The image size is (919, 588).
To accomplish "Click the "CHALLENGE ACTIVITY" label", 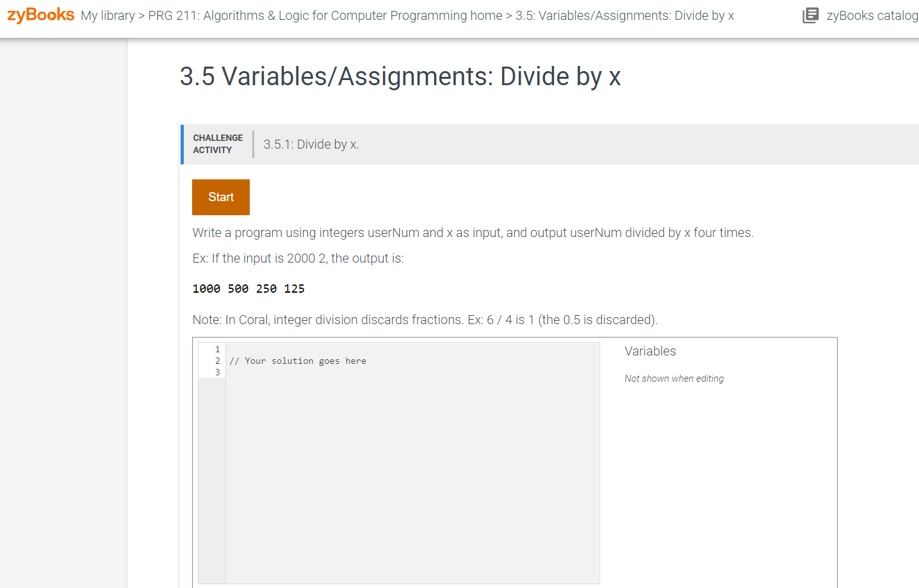I will pyautogui.click(x=218, y=143).
